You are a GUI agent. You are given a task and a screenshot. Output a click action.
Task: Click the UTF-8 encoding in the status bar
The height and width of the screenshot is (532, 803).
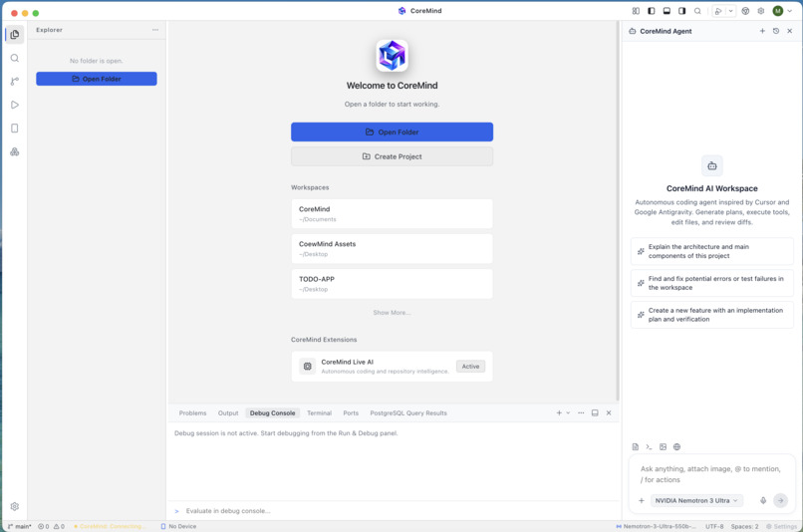tap(714, 526)
